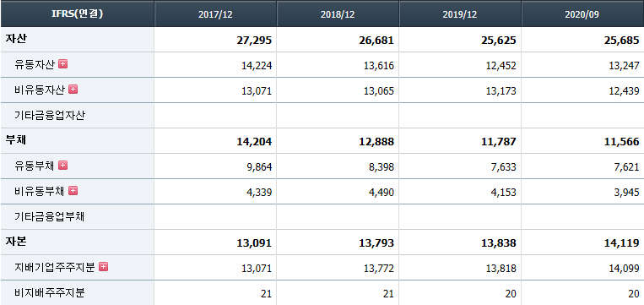644x305 pixels.
Task: Select the 27,295 total assets value
Action: (254, 41)
